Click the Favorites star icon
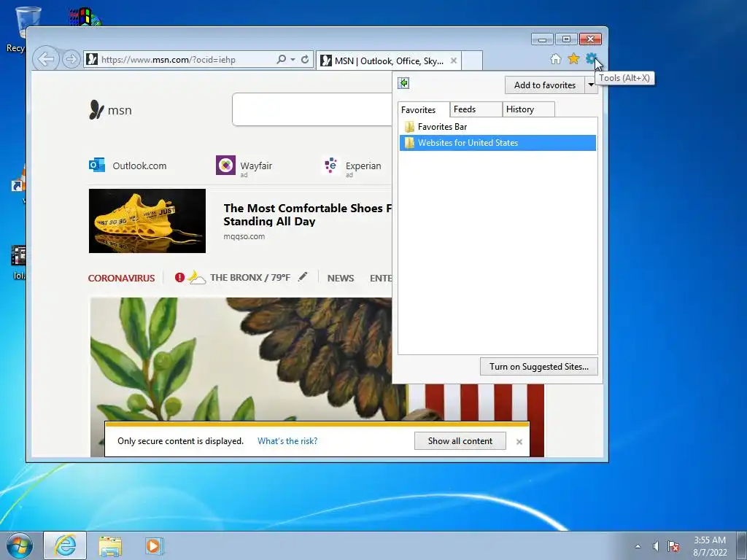 click(573, 58)
